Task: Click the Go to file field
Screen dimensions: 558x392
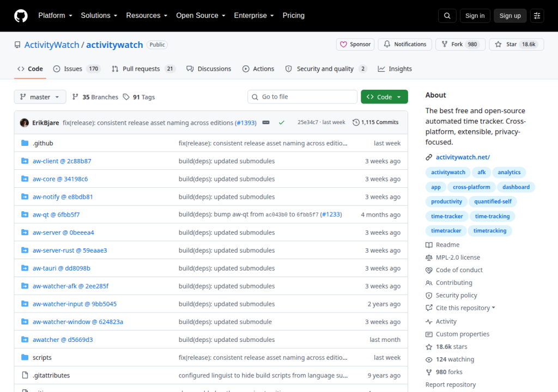Action: point(302,97)
